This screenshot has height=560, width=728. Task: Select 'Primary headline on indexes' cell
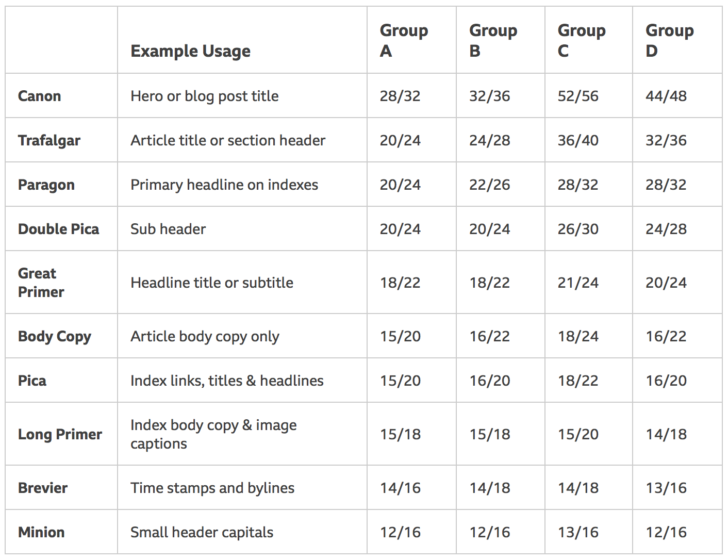pos(224,185)
